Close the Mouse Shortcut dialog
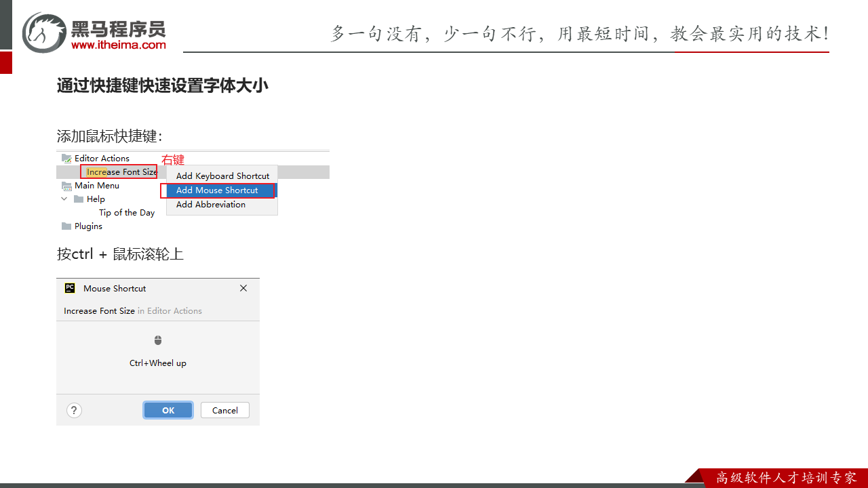Screen dimensions: 868x488 [243, 288]
